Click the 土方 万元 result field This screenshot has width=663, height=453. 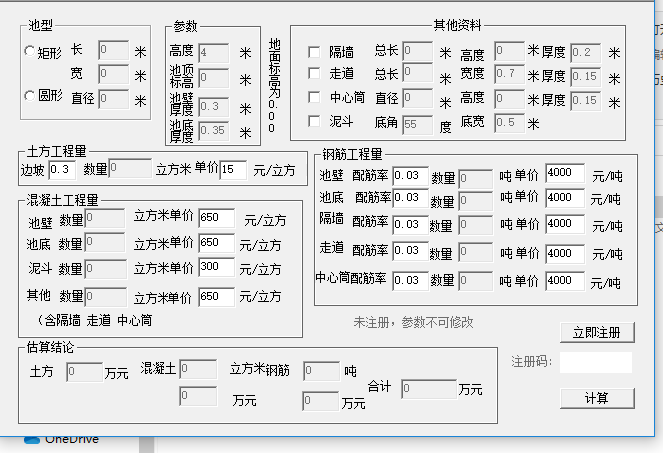pyautogui.click(x=85, y=372)
